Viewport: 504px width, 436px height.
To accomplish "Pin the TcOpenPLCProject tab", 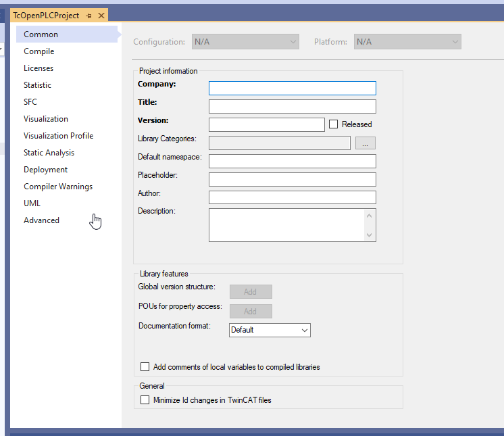I will click(89, 16).
